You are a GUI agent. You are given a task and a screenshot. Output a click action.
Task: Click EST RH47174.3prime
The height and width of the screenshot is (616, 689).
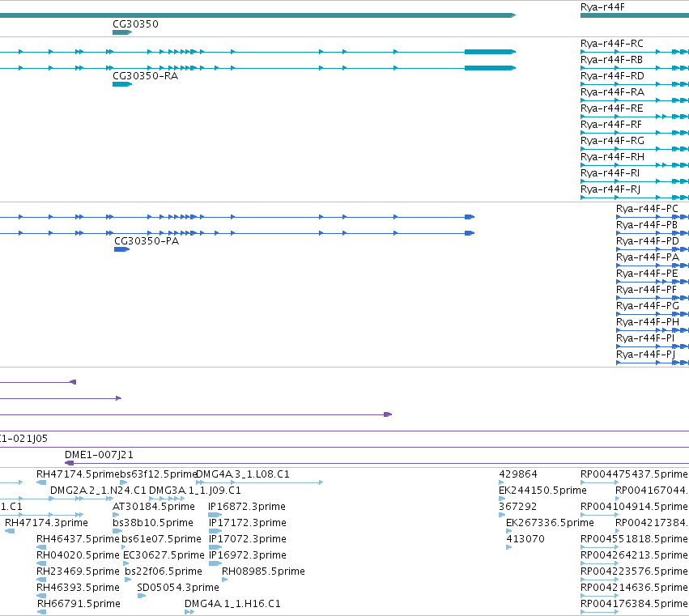tap(46, 523)
